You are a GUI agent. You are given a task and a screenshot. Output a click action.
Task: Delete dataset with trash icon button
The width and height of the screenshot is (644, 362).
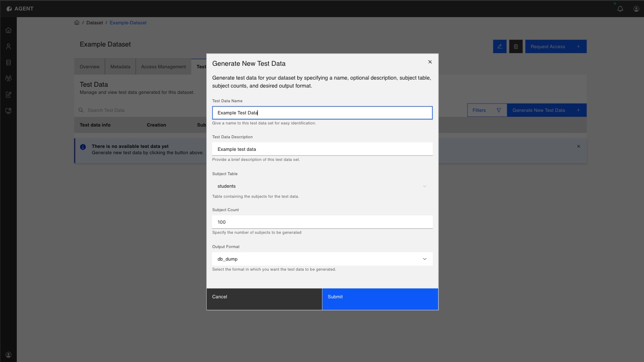(x=516, y=47)
